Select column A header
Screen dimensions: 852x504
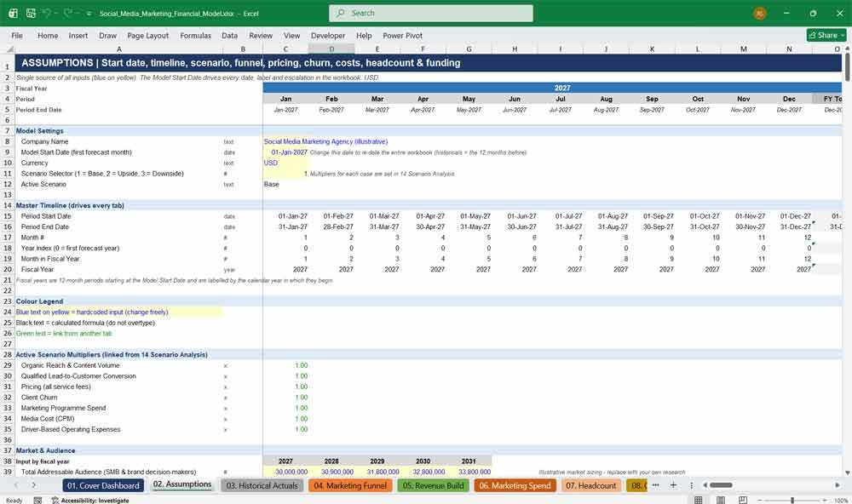[119, 49]
